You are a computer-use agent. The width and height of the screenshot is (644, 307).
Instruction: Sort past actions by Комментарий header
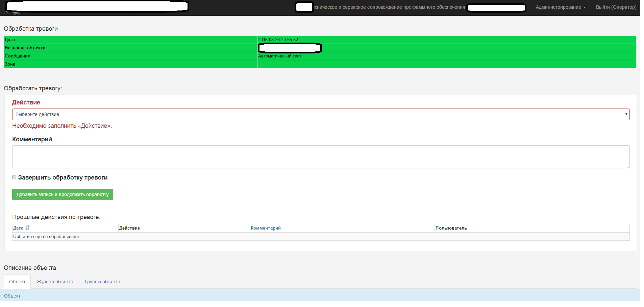266,228
